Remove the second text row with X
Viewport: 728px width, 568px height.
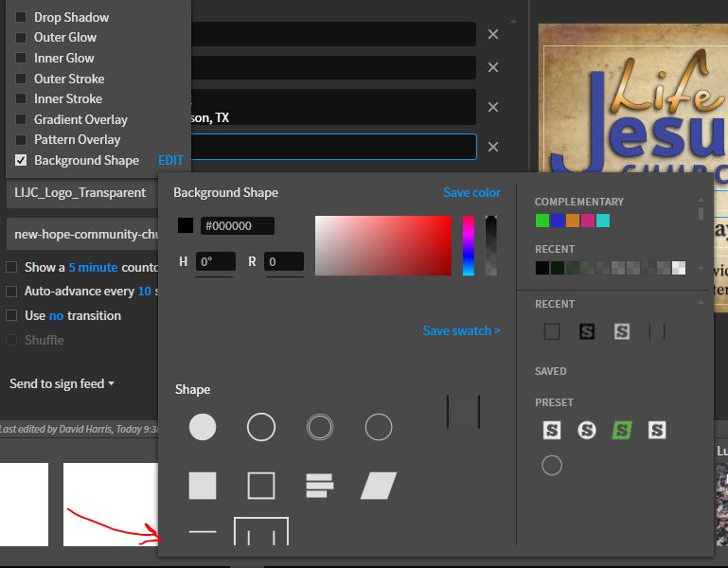(x=493, y=68)
